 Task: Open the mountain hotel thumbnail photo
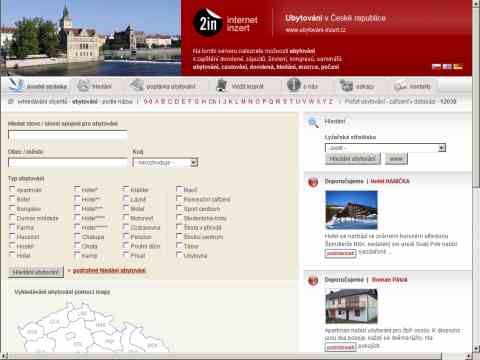pyautogui.click(x=351, y=210)
